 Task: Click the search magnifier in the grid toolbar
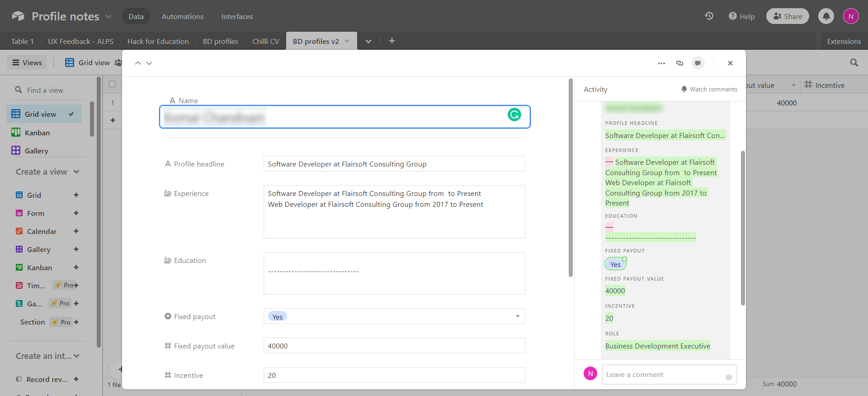[x=854, y=62]
